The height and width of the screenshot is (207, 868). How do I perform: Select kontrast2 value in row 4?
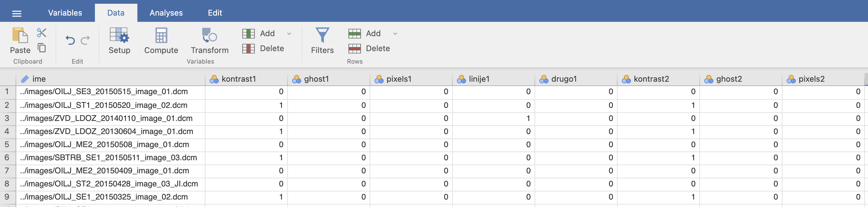tap(658, 132)
